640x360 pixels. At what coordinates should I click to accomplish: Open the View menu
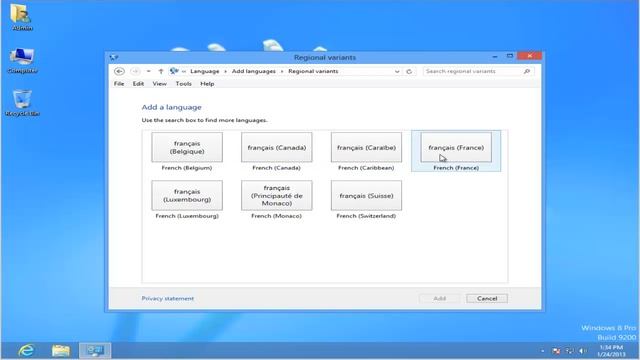click(159, 84)
